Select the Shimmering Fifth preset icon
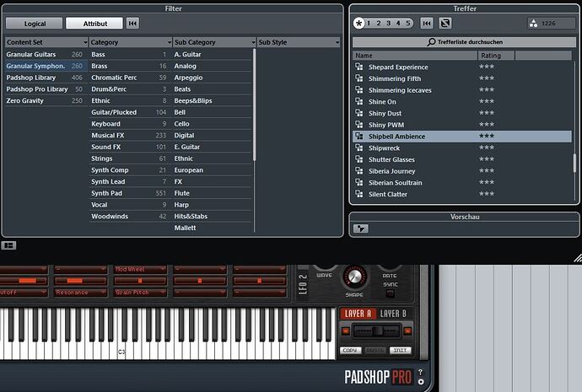 (x=359, y=78)
